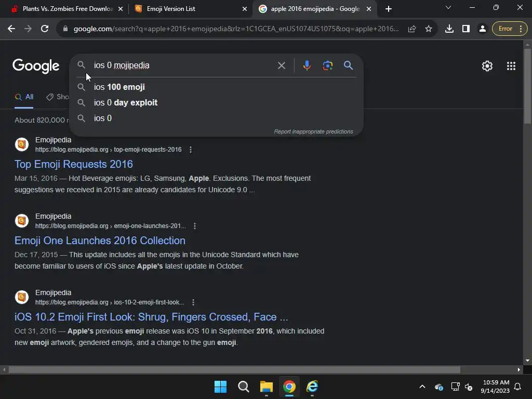Open the Chrome Error update menu
This screenshot has height=399, width=532.
[x=510, y=29]
